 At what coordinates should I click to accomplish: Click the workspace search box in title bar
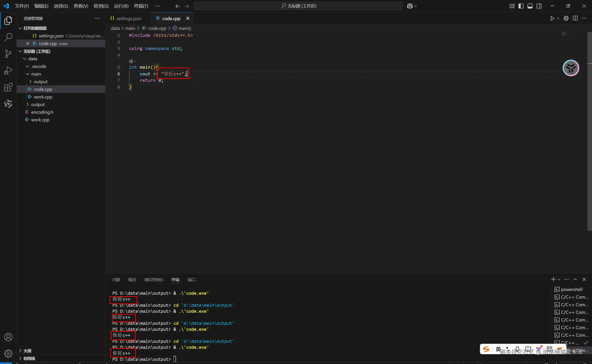point(298,6)
